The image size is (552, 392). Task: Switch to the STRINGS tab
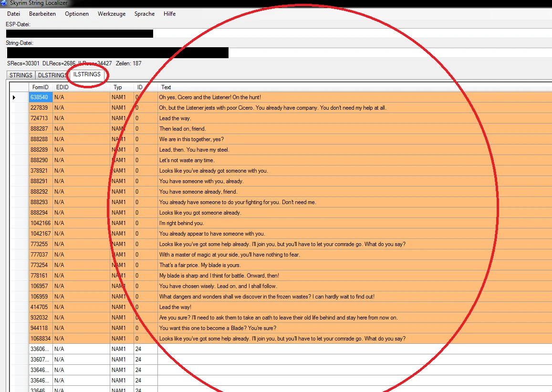click(x=21, y=75)
